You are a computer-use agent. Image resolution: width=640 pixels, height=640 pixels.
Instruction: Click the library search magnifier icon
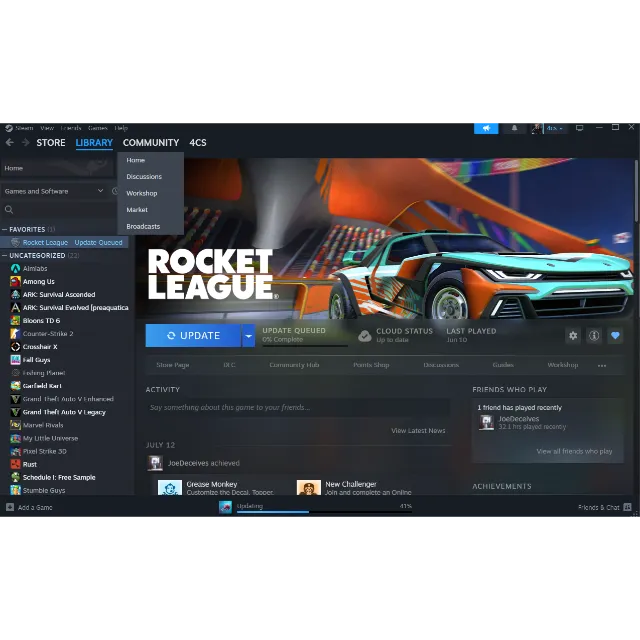pos(9,210)
